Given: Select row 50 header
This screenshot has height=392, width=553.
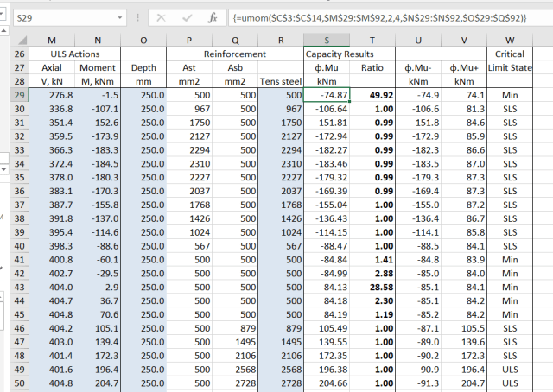Looking at the screenshot, I should tap(20, 384).
